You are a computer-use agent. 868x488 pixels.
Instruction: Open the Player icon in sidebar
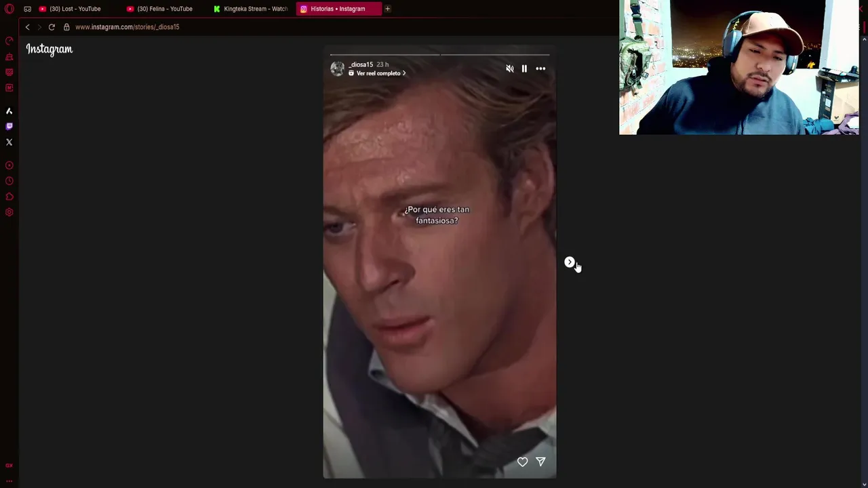pos(9,165)
